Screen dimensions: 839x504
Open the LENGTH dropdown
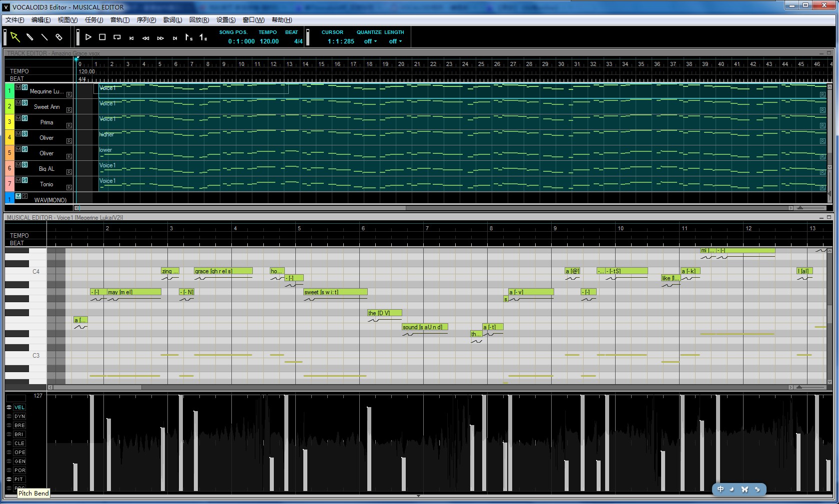[395, 41]
